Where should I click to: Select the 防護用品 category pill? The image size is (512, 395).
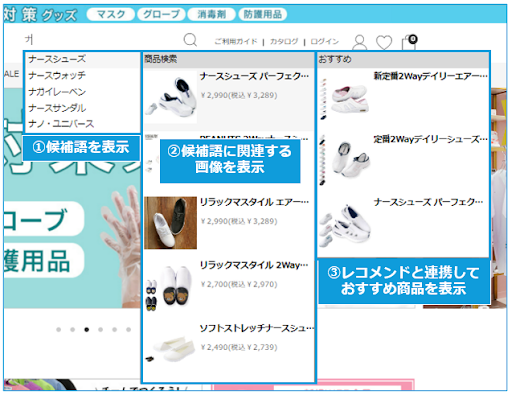coord(263,14)
